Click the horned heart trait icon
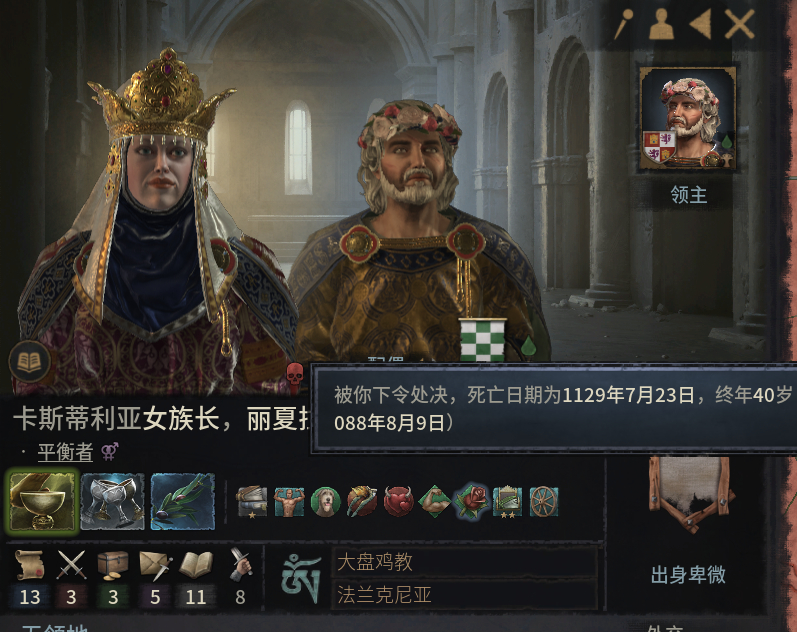Screen dimensions: 797x632 [x=398, y=502]
